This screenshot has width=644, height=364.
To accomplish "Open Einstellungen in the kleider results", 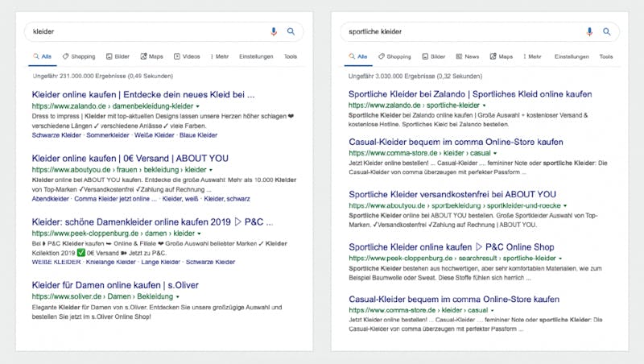I will click(x=256, y=56).
